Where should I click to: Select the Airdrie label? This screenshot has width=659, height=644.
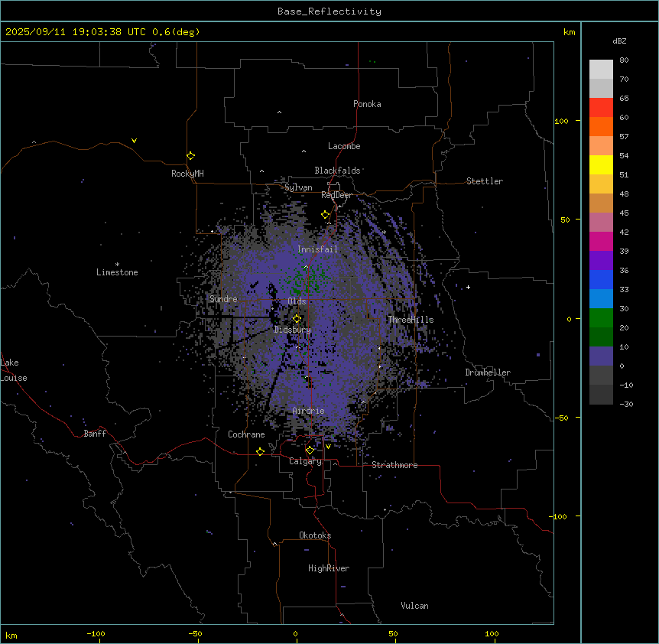309,411
